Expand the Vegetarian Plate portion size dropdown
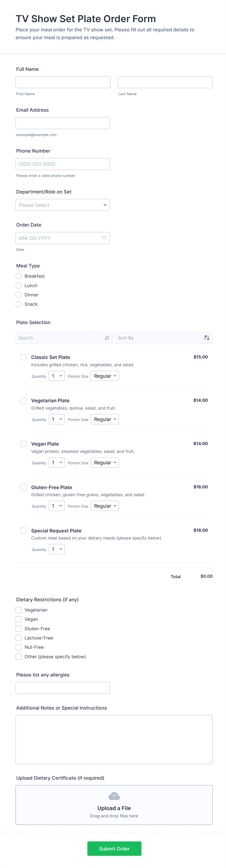The image size is (226, 868). click(x=104, y=419)
